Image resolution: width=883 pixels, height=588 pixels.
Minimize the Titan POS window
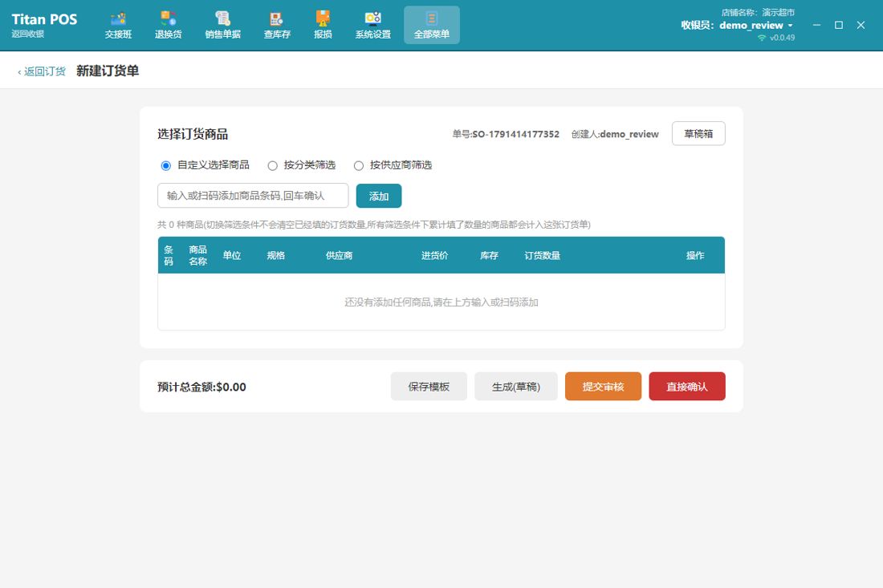tap(816, 25)
